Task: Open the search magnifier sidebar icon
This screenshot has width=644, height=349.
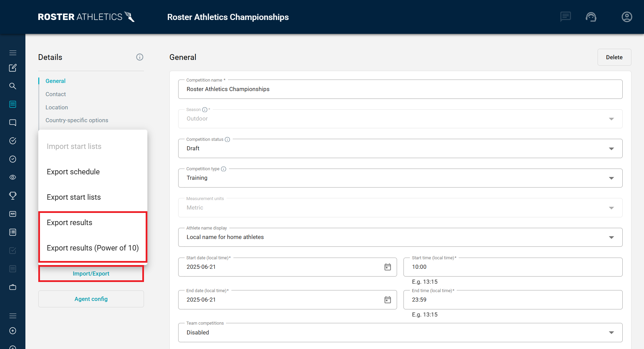Action: 13,86
